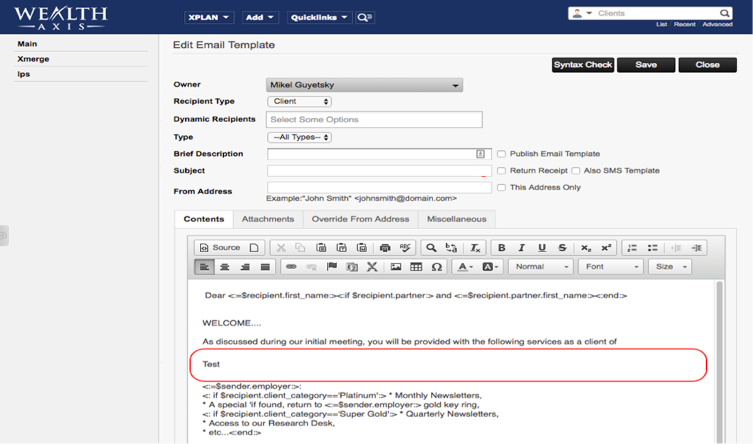Switch editor to Source view
The width and height of the screenshot is (753, 444).
pyautogui.click(x=219, y=248)
